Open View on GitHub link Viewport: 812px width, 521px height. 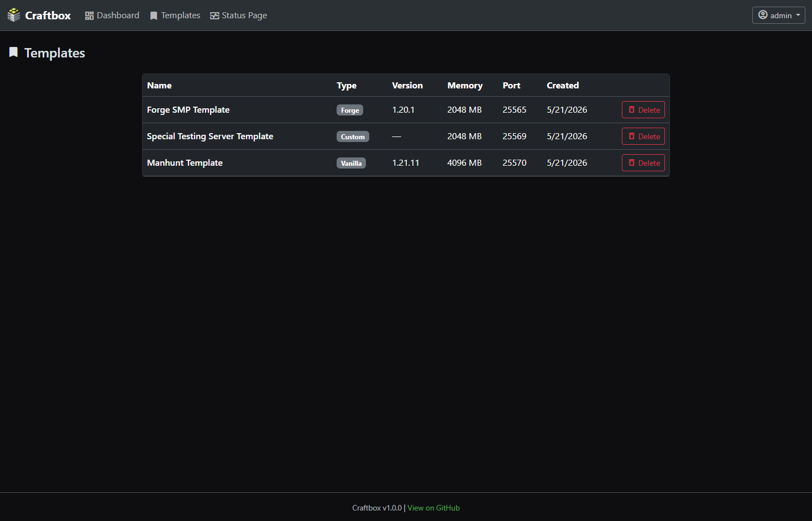click(433, 508)
